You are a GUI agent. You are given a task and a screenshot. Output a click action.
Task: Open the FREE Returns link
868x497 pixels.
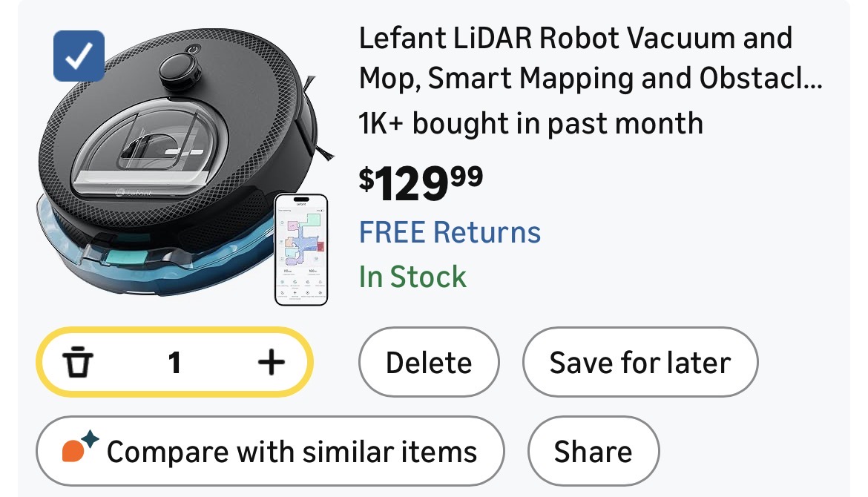coord(450,232)
